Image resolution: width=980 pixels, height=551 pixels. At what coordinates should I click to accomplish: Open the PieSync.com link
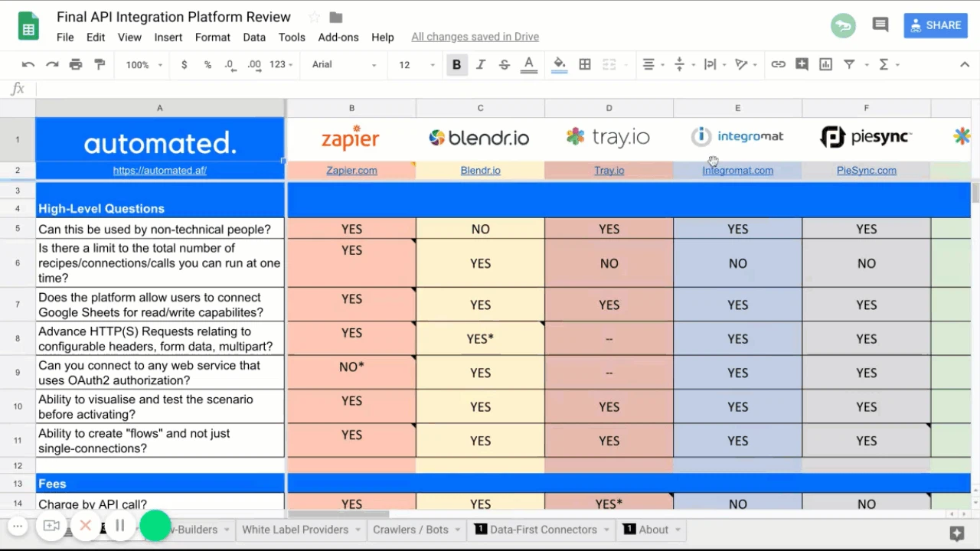[867, 171]
